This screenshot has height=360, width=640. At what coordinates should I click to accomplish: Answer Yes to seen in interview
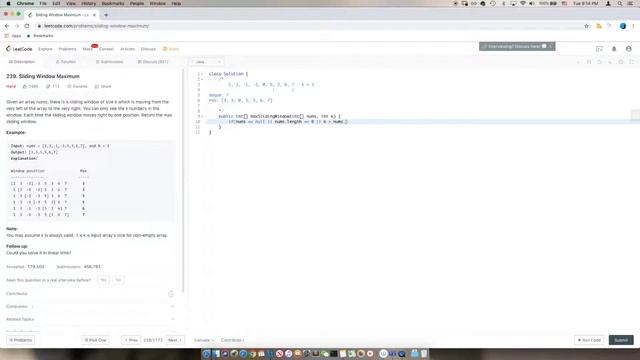tap(103, 280)
